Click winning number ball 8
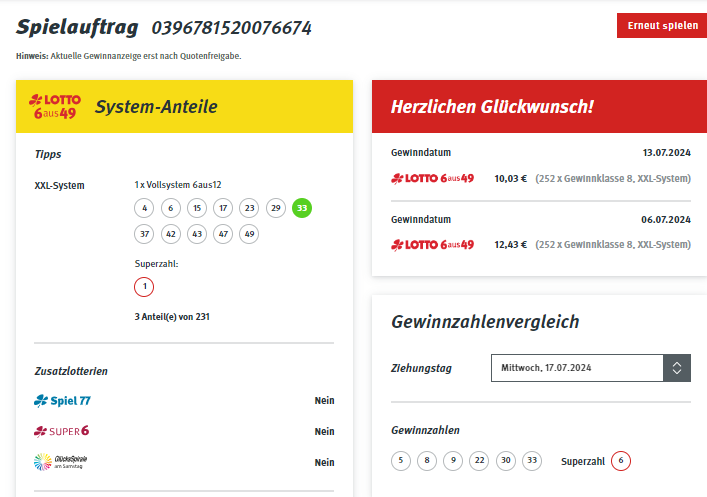The image size is (707, 497). pyautogui.click(x=427, y=460)
